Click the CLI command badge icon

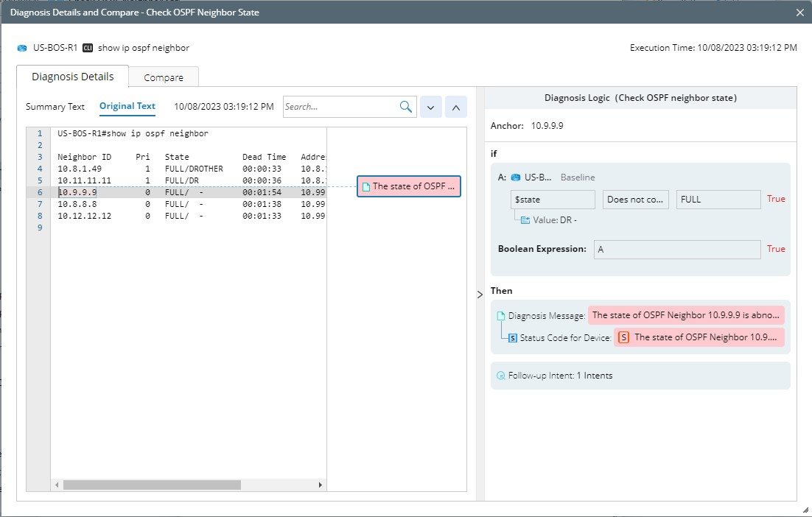[x=88, y=48]
